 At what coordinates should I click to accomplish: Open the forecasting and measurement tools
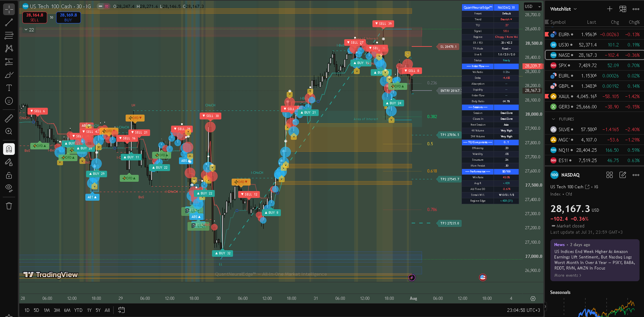coord(9,62)
